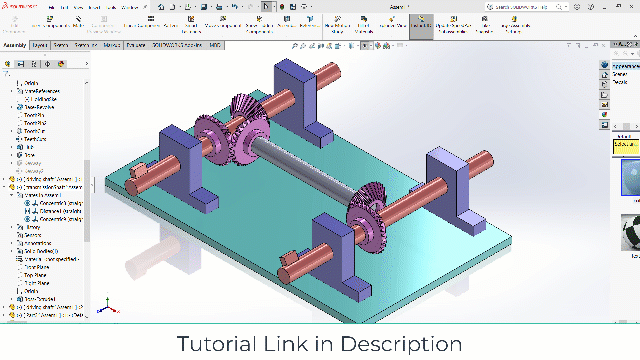Click the Zoom to Fit icon in view toolbar
This screenshot has height=360, width=640.
coord(294,46)
